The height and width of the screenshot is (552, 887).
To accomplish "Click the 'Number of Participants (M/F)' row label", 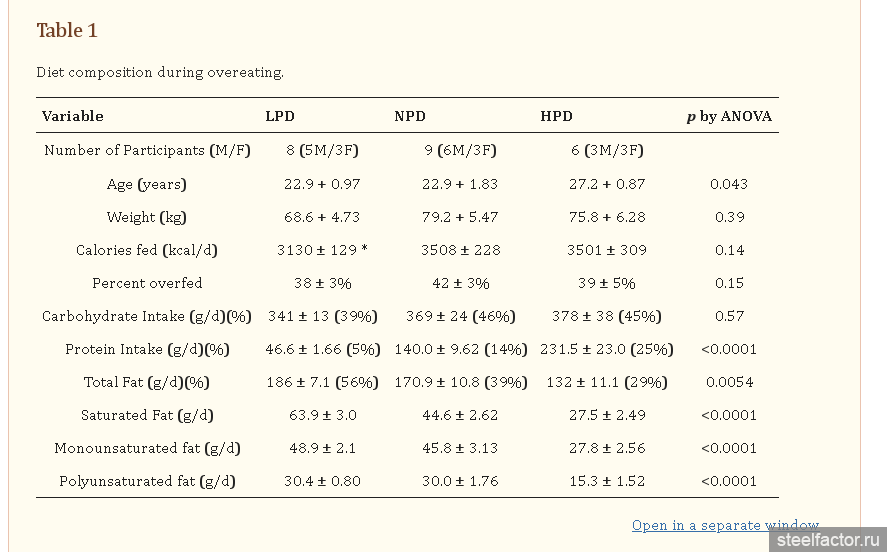I will 147,150.
